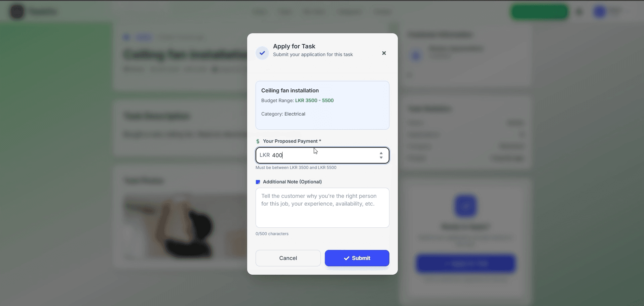Open the blue user avatar in the header

click(600, 12)
